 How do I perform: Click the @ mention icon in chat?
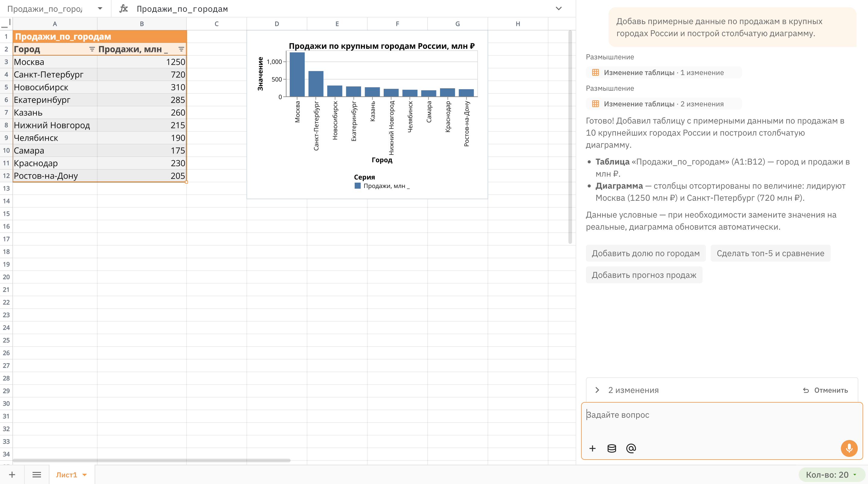[x=631, y=448]
